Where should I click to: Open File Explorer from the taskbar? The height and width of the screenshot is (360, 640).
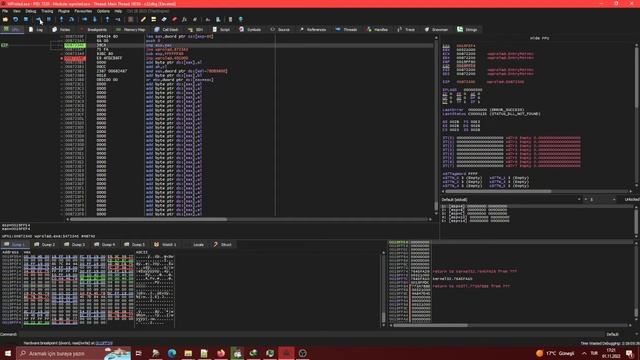tap(188, 353)
